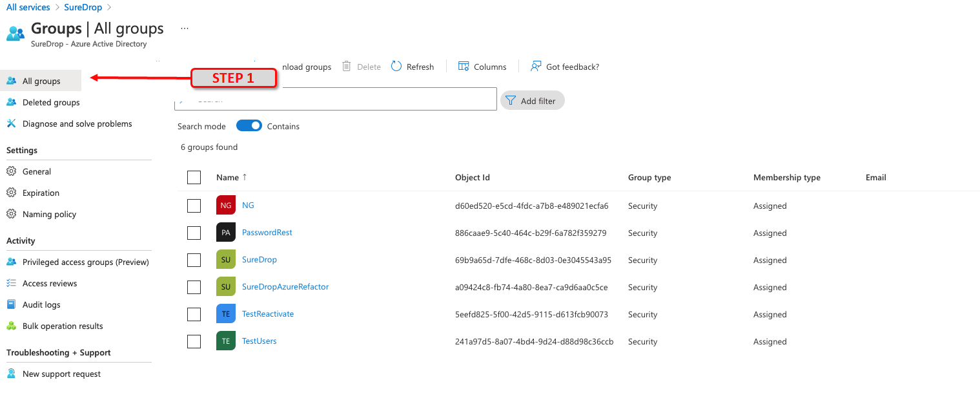Go to SureDrop breadcrumb

[83, 7]
